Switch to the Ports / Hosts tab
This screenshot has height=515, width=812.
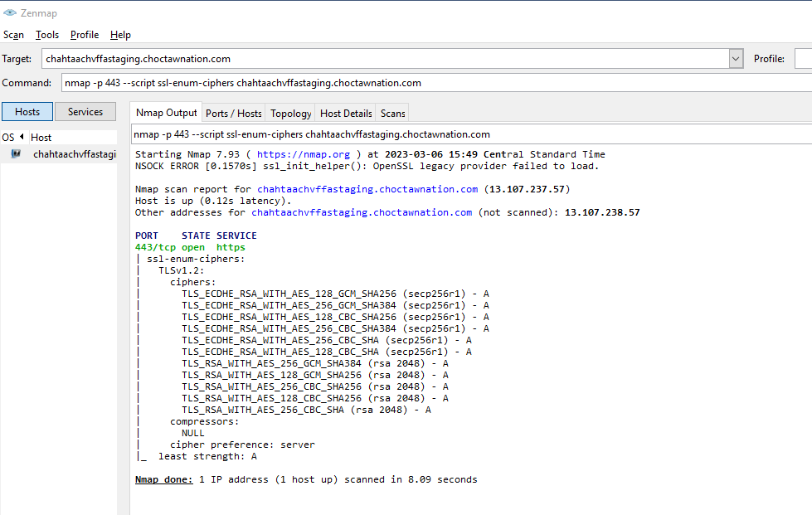tap(234, 114)
